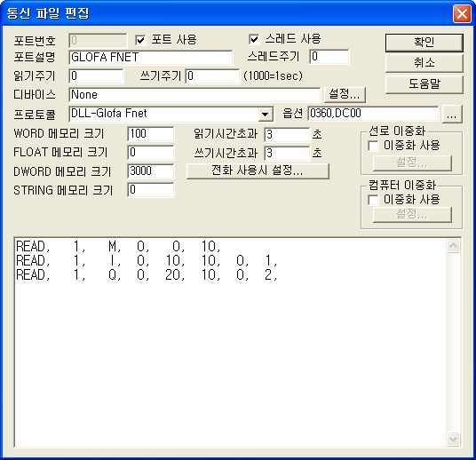The height and width of the screenshot is (460, 476).
Task: Confirm with the 확인 button
Action: click(x=424, y=43)
